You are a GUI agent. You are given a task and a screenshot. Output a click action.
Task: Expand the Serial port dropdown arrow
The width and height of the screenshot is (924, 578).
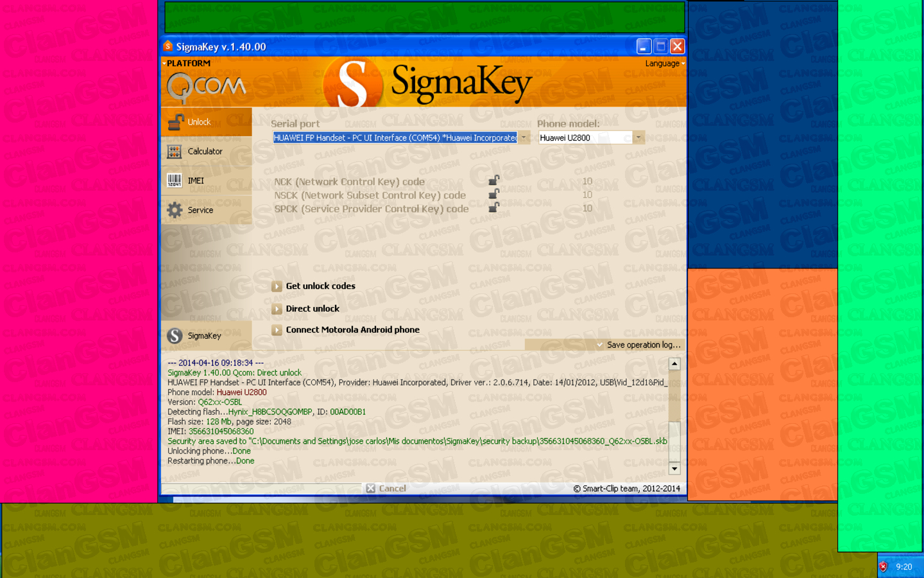point(524,137)
